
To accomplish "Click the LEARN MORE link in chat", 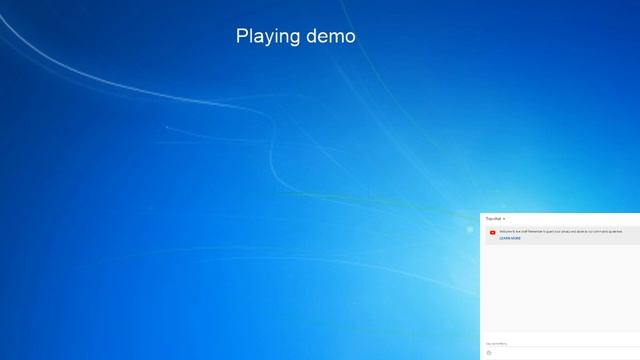I will tap(510, 238).
